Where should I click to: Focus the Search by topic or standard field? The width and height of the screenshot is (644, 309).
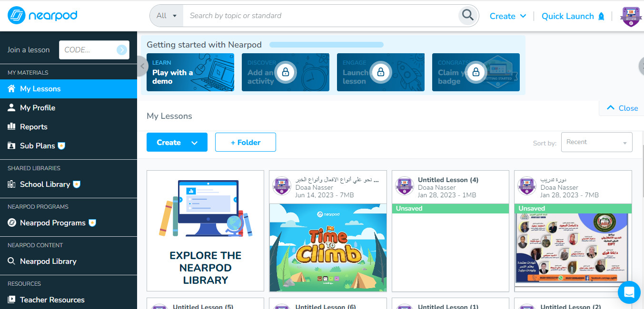(x=321, y=16)
